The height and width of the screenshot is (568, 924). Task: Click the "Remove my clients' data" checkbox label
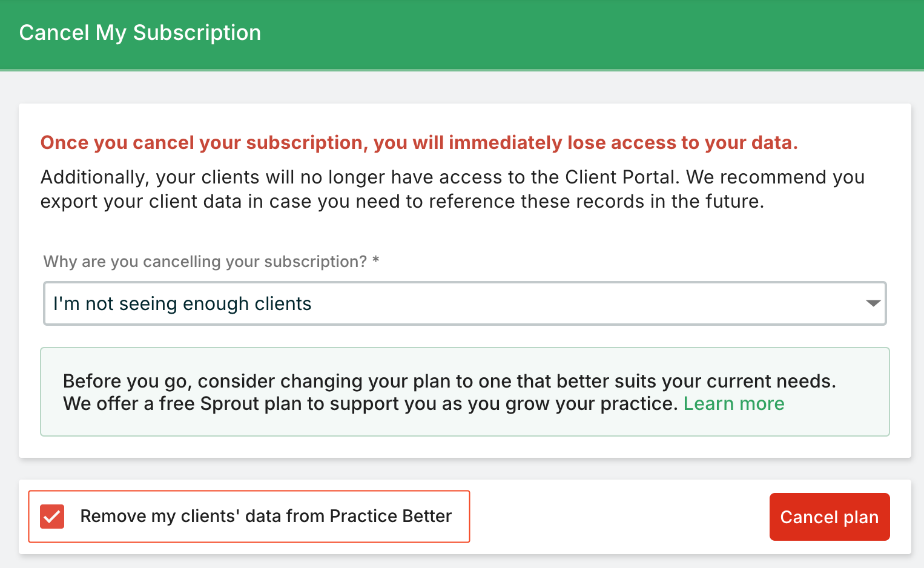tap(265, 517)
